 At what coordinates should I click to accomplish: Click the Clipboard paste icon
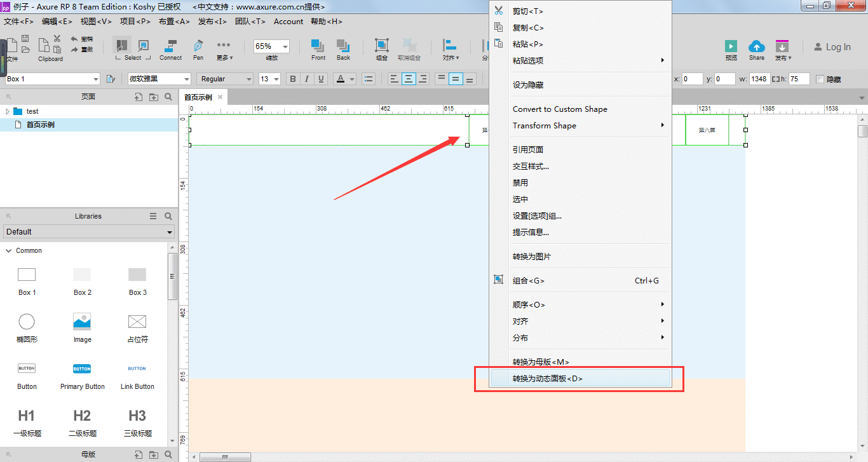coord(44,46)
